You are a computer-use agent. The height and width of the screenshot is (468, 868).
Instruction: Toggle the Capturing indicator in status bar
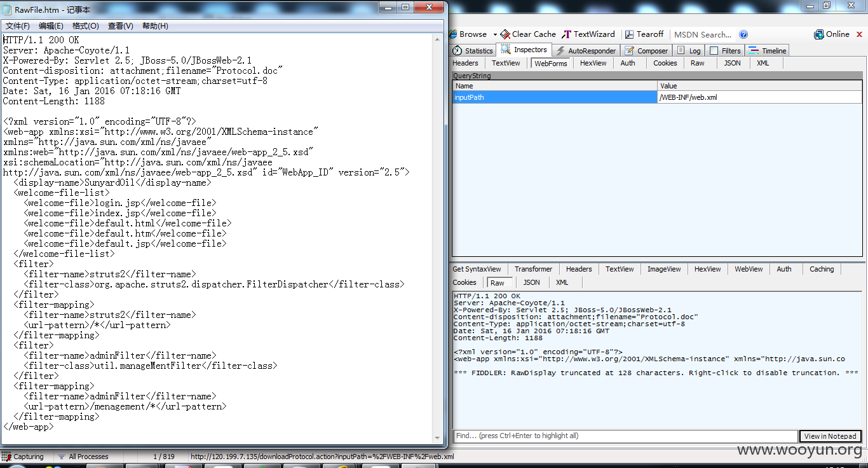point(23,457)
